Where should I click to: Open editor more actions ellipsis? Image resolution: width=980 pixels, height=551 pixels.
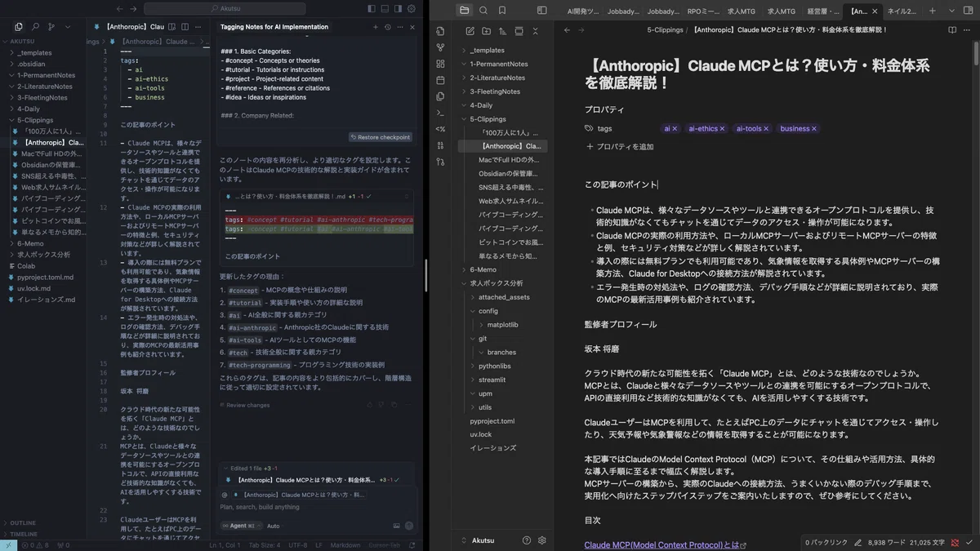(199, 27)
